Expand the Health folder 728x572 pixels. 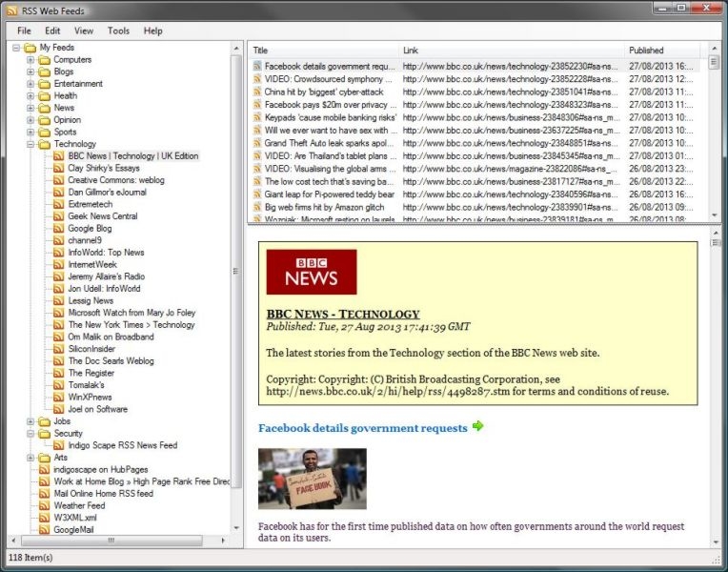pyautogui.click(x=30, y=96)
